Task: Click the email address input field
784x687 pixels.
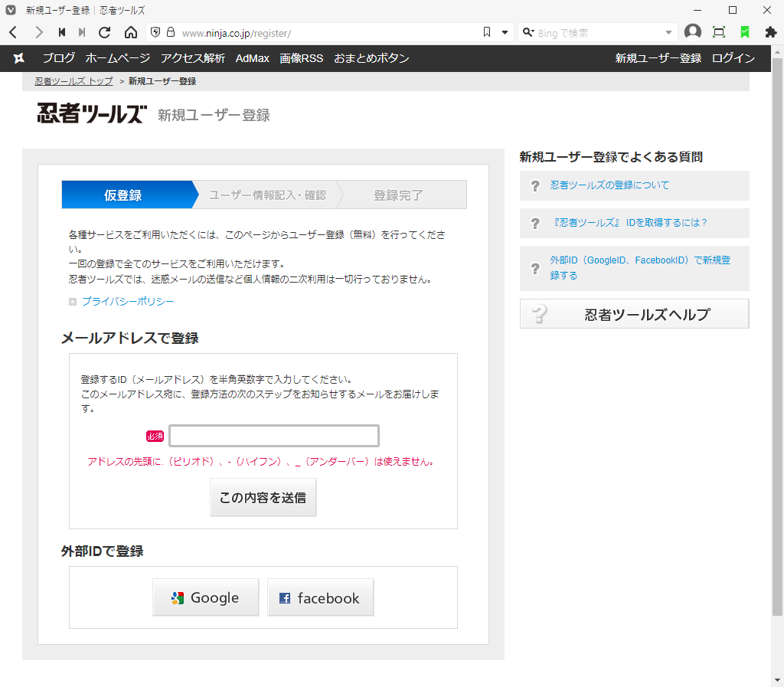Action: pos(274,436)
